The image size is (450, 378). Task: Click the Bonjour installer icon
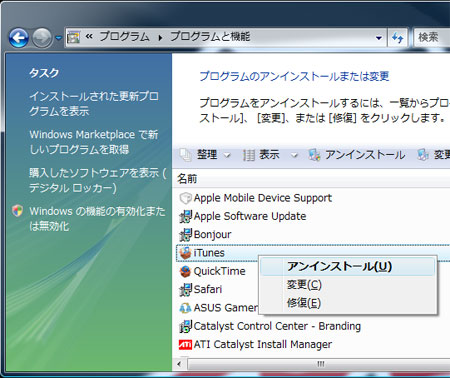point(185,235)
